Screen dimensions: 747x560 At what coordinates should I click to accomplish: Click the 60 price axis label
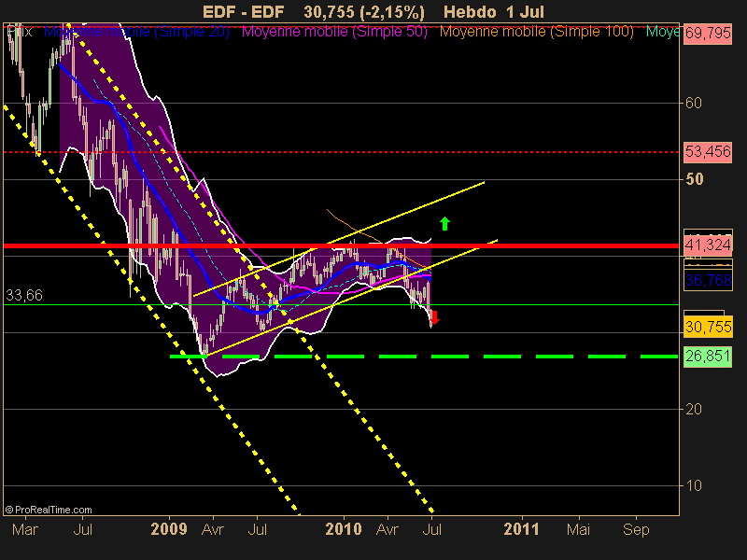(694, 103)
